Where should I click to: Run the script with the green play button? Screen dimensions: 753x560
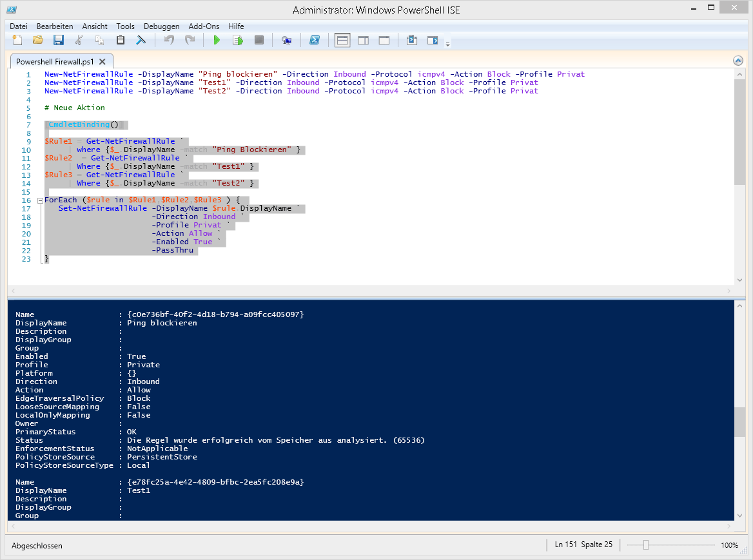217,41
